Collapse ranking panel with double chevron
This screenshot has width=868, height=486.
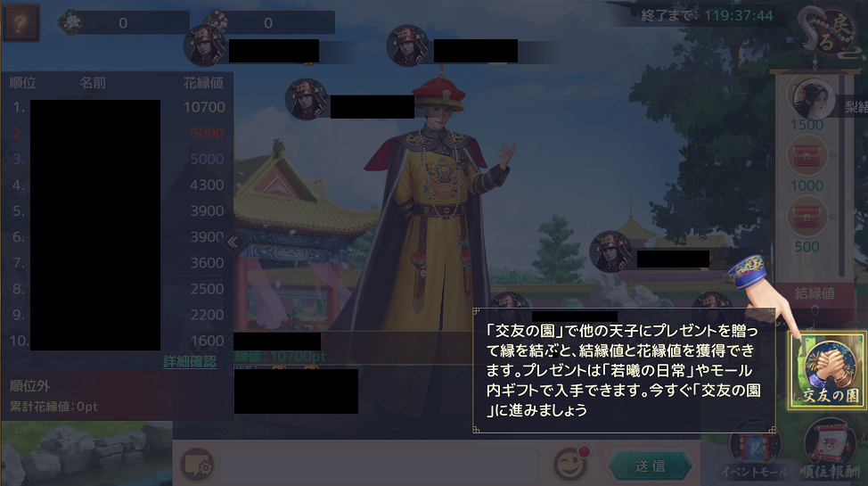(233, 243)
